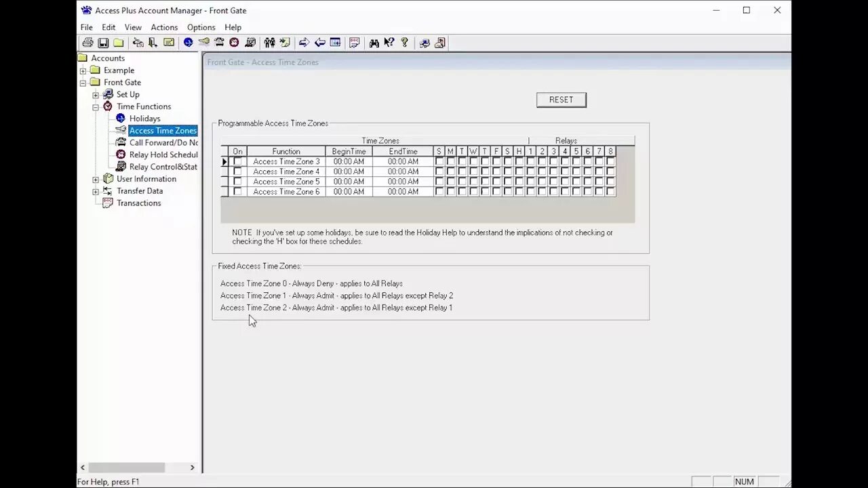Click the 'Access Time Zone 6' function cell
The width and height of the screenshot is (868, 488).
coord(286,192)
